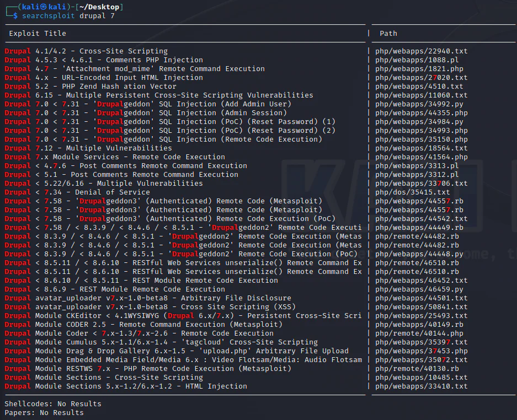The height and width of the screenshot is (420, 517).
Task: Click path 'php/webapps/46459.py'
Action: point(419,289)
